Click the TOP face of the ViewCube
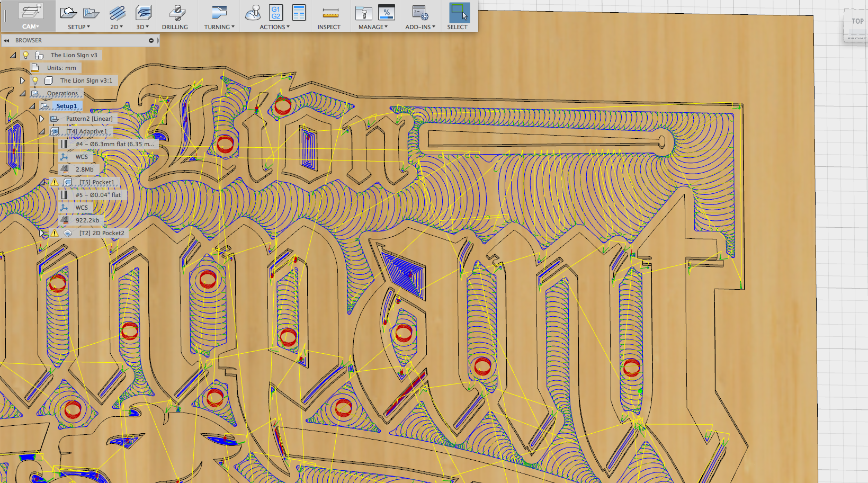 click(857, 22)
